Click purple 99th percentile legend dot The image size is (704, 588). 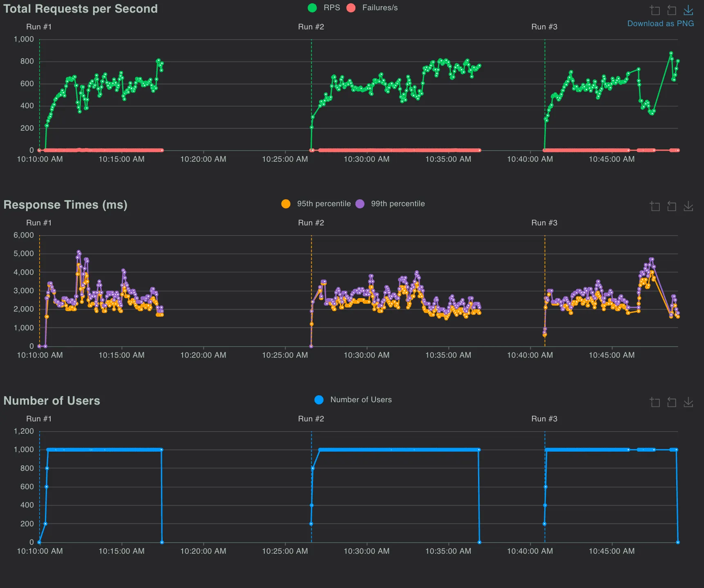[360, 204]
